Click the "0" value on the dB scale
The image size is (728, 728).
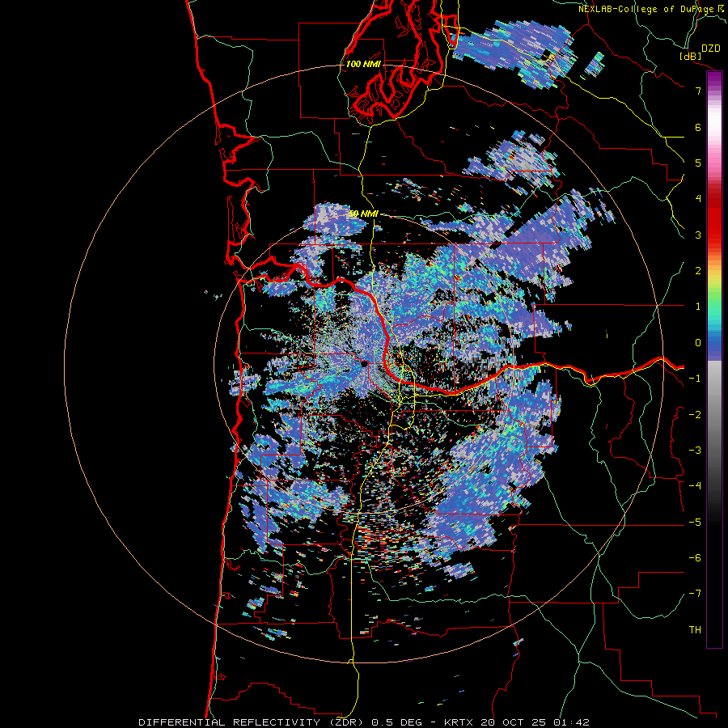pyautogui.click(x=698, y=343)
